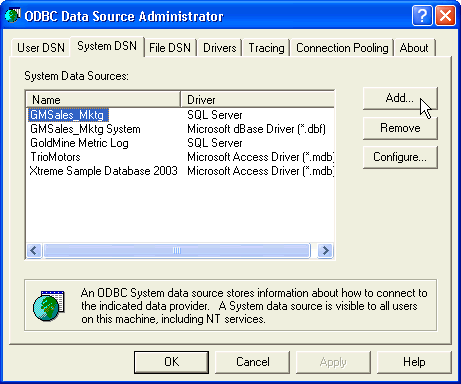Select the GMSales_Mktg System data source
This screenshot has height=384, width=461.
pyautogui.click(x=85, y=129)
